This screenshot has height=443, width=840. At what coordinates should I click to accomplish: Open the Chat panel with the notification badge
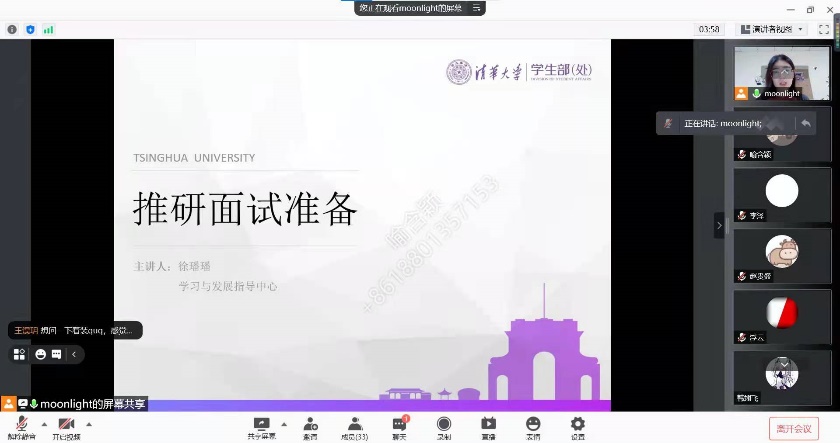(x=399, y=425)
